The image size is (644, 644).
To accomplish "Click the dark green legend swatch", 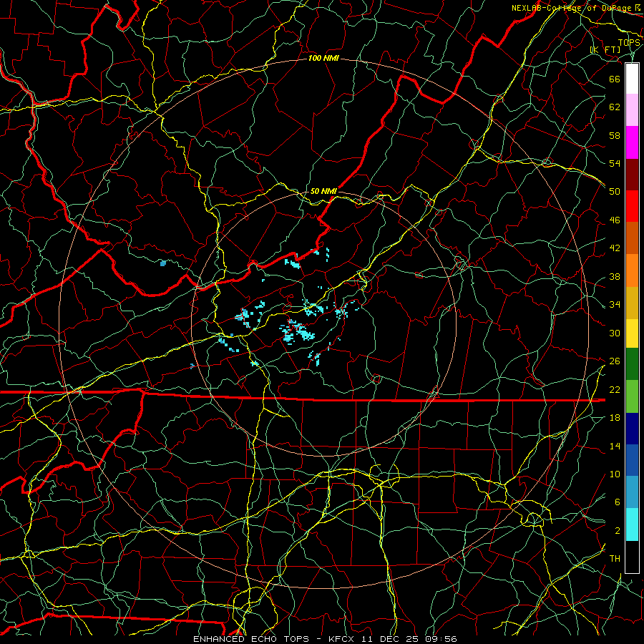I will [x=632, y=364].
